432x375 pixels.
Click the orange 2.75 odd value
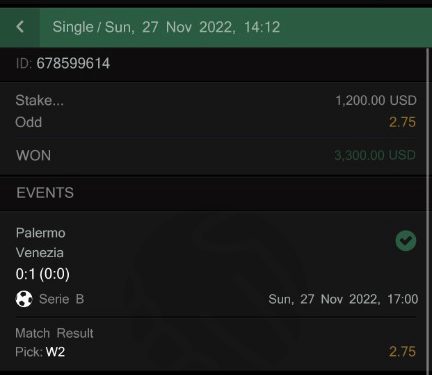(402, 122)
